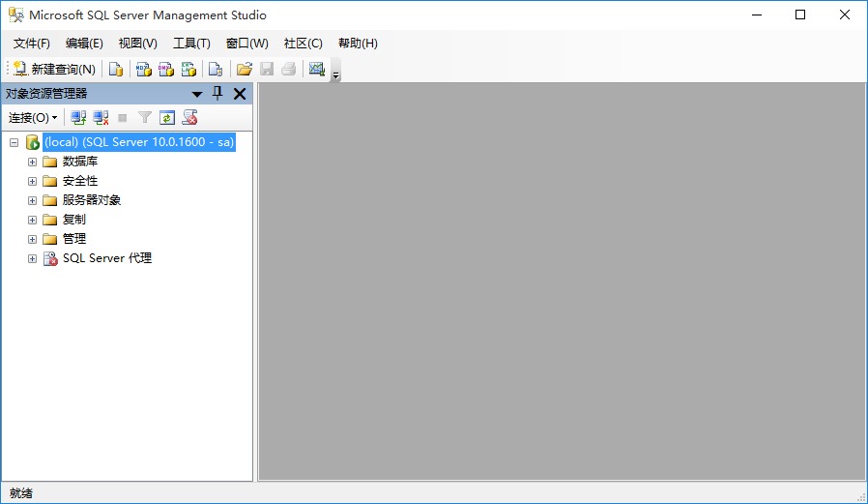
Task: Select the (local) SQL Server 10.0.1600 node
Action: pos(139,142)
